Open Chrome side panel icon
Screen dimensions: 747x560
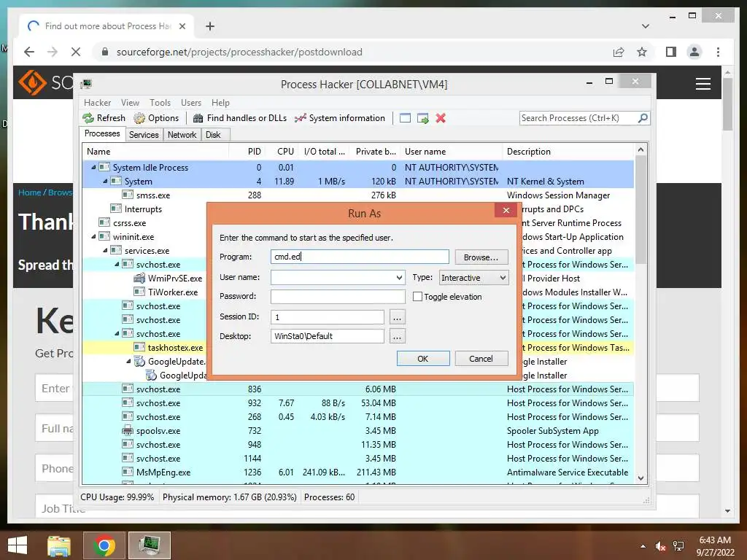(x=671, y=52)
